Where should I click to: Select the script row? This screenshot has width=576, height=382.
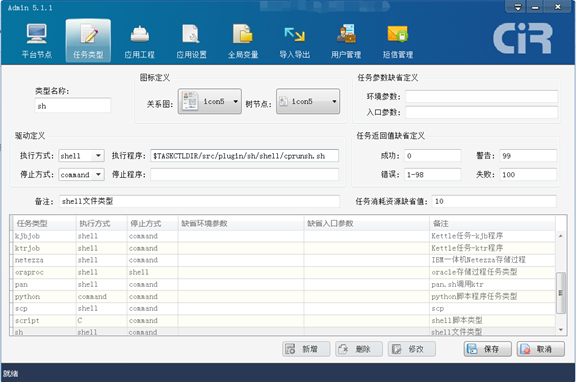[x=283, y=321]
